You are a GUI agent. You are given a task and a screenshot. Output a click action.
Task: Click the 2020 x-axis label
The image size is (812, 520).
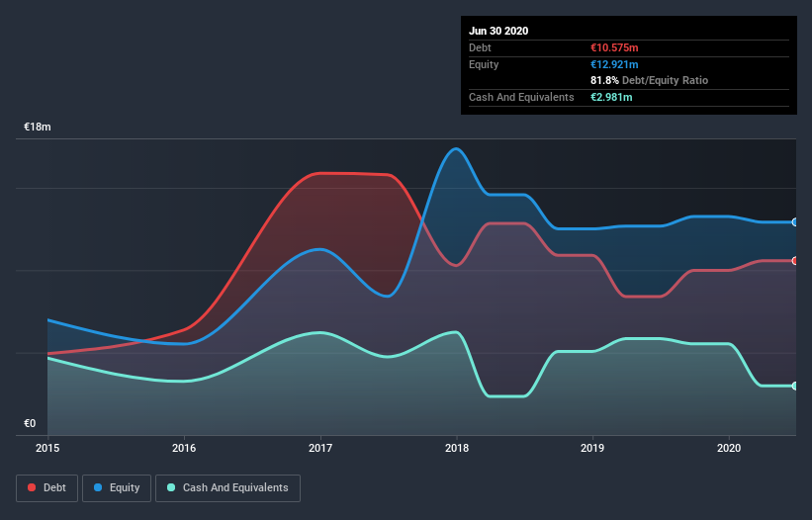click(x=729, y=448)
